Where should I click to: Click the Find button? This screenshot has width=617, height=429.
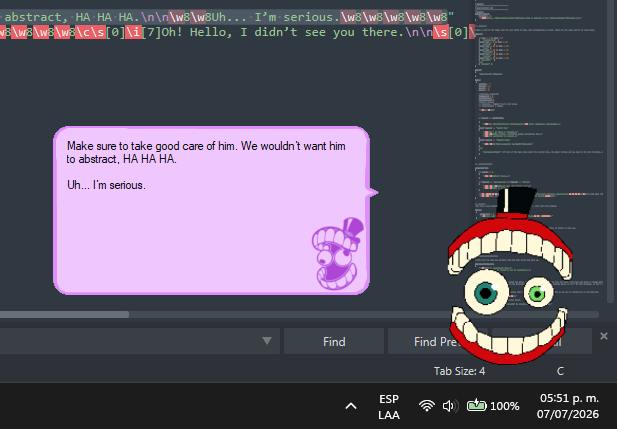click(334, 341)
